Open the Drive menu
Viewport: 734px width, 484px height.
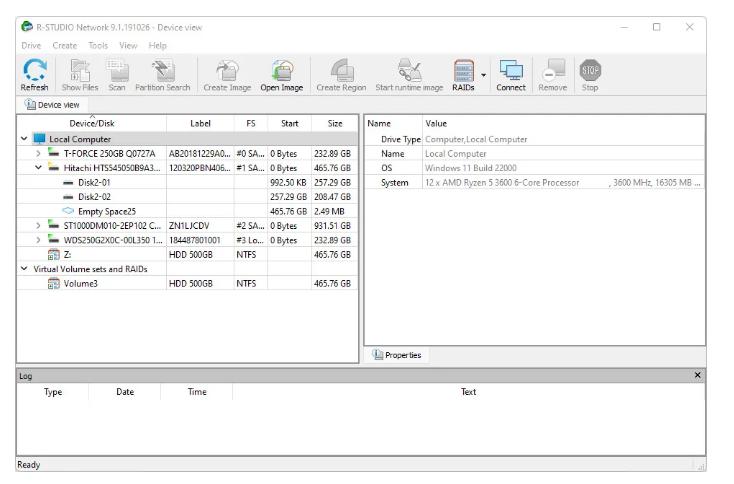coord(31,45)
